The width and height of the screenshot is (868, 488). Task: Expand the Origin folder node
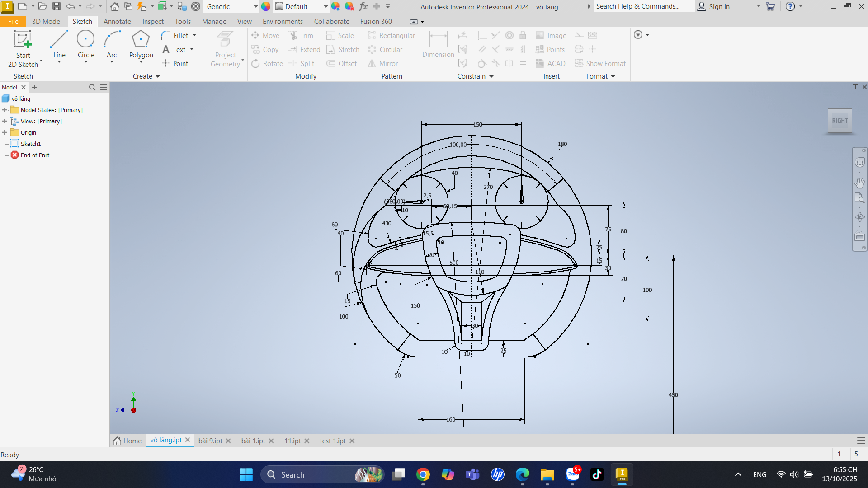click(x=5, y=132)
